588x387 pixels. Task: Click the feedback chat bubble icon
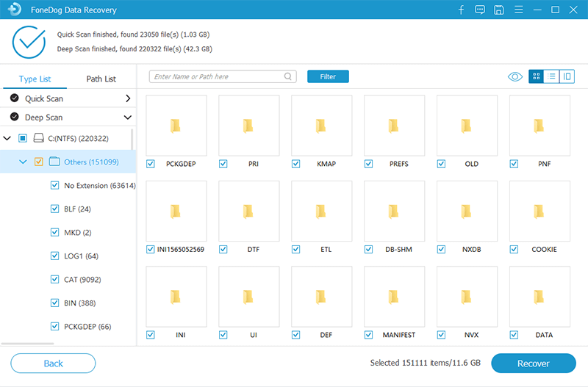coord(480,10)
